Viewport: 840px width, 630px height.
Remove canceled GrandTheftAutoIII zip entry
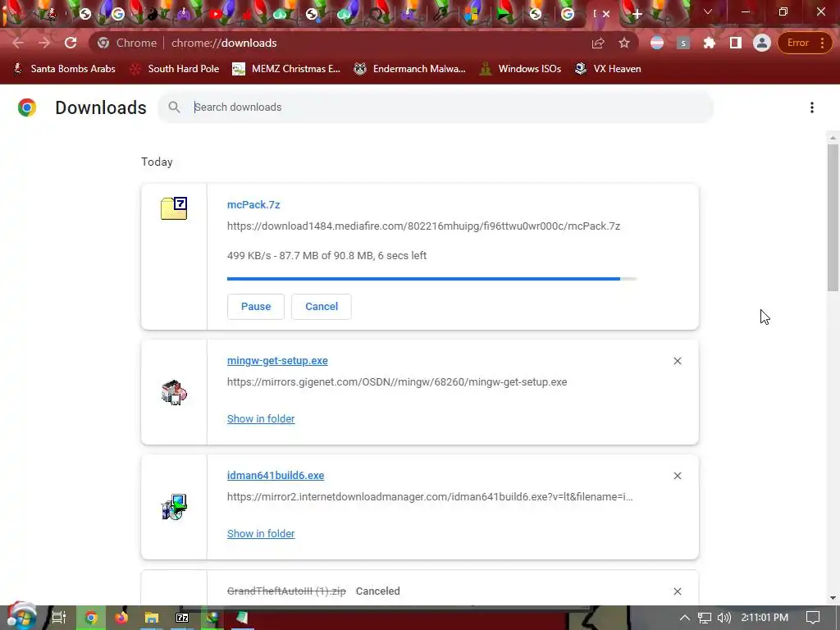tap(677, 591)
